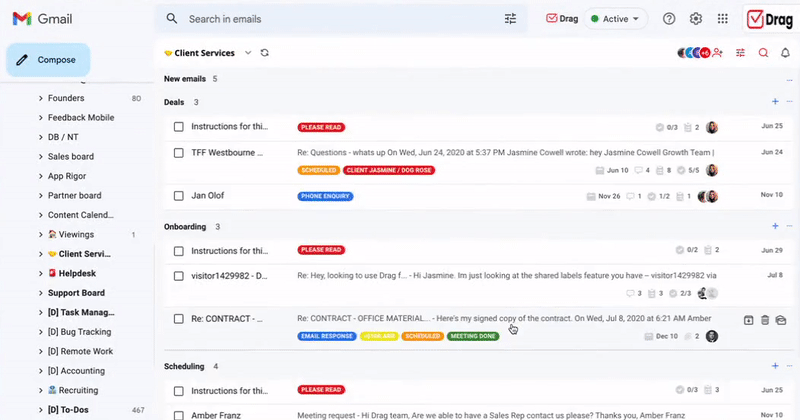Image resolution: width=800 pixels, height=420 pixels.
Task: Open Gmail support help icon
Action: [669, 19]
